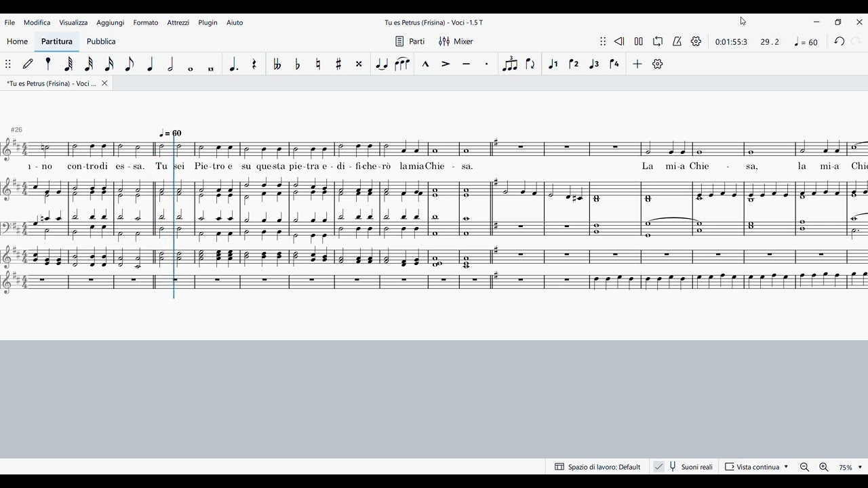Click the tempo 60 indicator in toolbar

806,42
